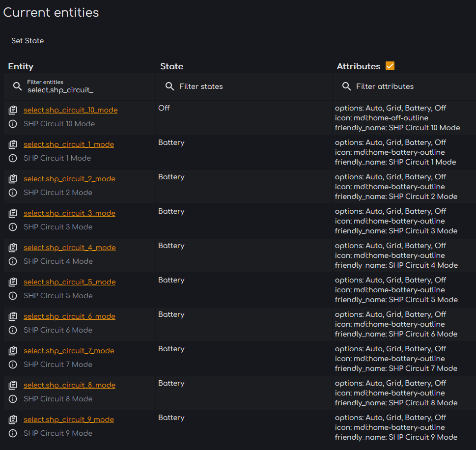Image resolution: width=476 pixels, height=450 pixels.
Task: Copy entity ID of select.shp_circuit_2_mode
Action: coord(13,179)
